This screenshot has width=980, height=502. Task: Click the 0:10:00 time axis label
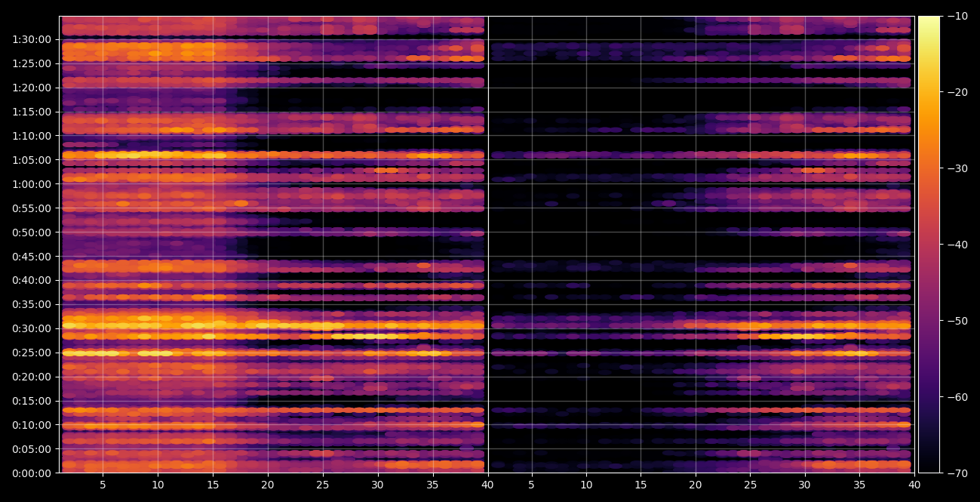point(32,425)
